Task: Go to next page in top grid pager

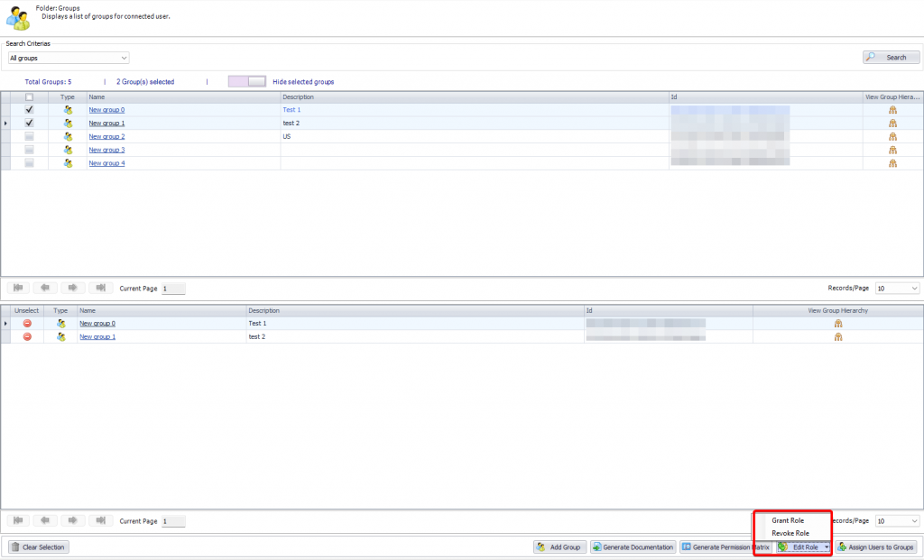Action: (x=74, y=289)
